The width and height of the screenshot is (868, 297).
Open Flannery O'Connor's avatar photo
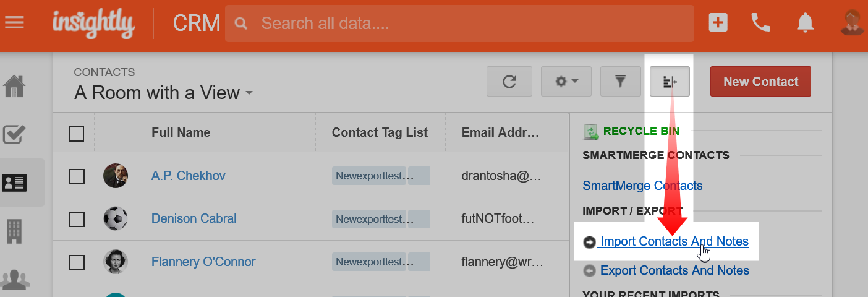point(116,262)
